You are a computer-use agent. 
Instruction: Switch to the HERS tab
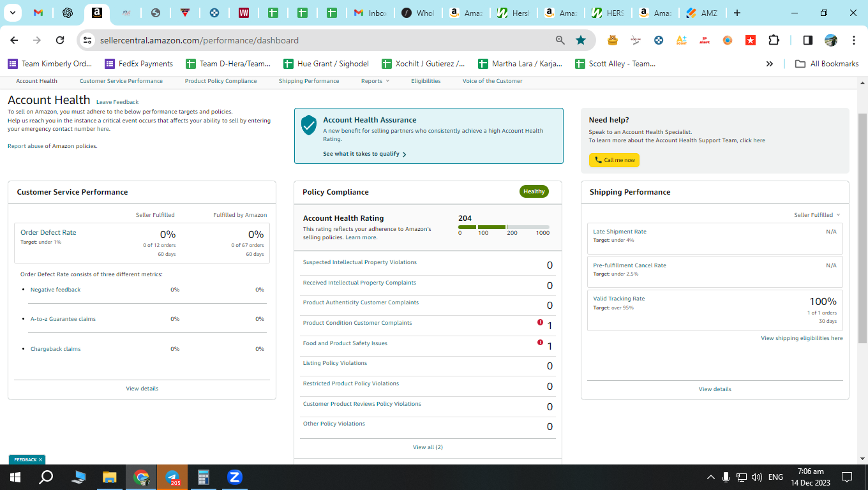pyautogui.click(x=608, y=13)
